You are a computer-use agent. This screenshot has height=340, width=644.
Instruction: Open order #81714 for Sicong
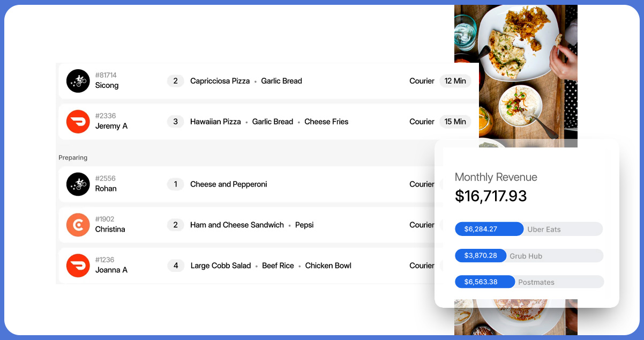(x=268, y=81)
